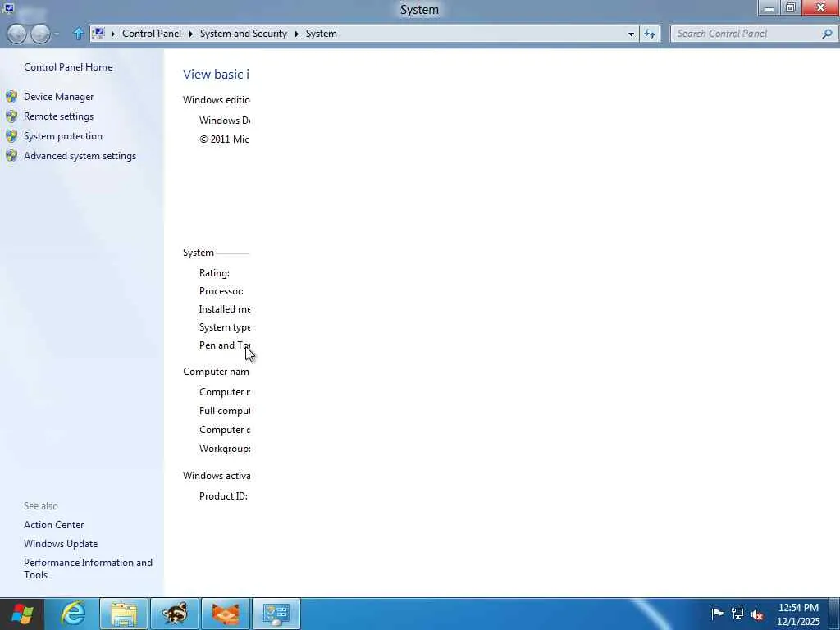Screen dimensions: 840x630
Task: Open Control Panel Home
Action: (68, 67)
